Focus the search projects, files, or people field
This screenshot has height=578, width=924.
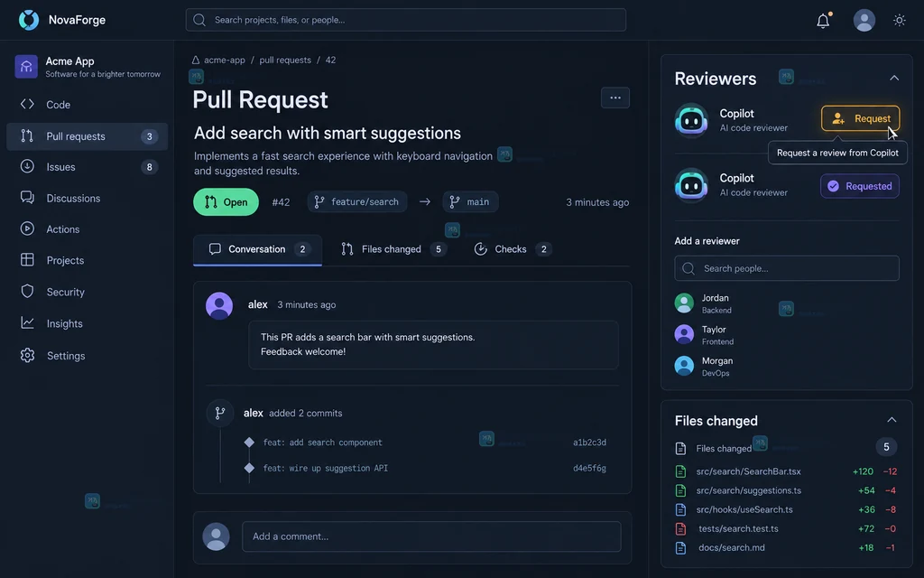(x=405, y=20)
